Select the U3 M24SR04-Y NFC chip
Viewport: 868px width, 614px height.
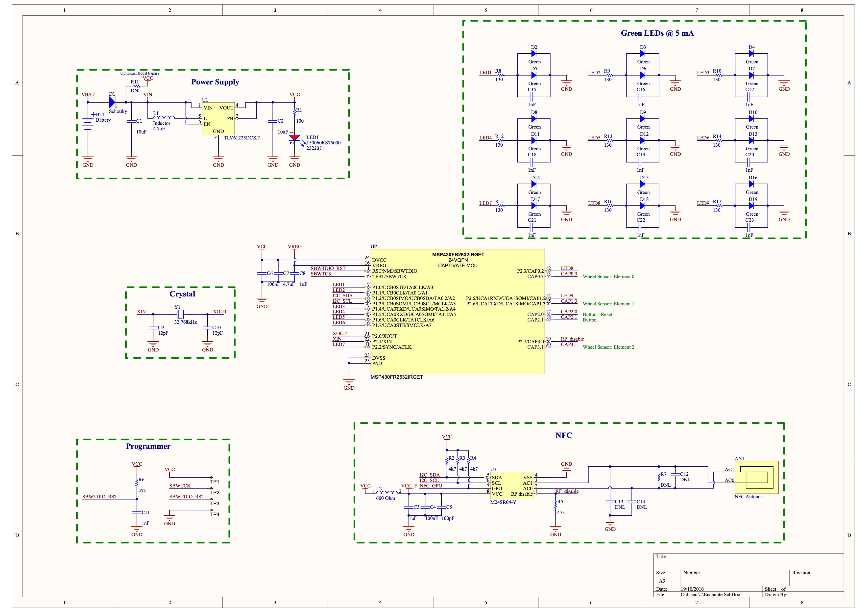[x=512, y=485]
